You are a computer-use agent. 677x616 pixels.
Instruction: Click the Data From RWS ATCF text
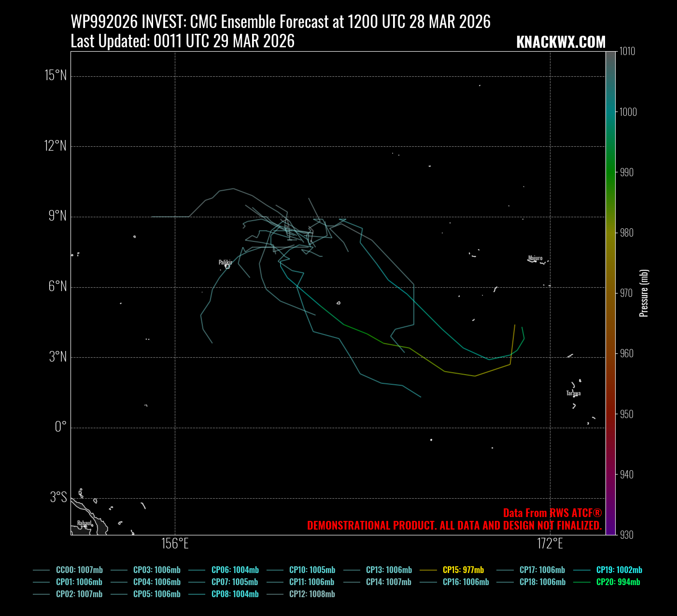pyautogui.click(x=552, y=513)
